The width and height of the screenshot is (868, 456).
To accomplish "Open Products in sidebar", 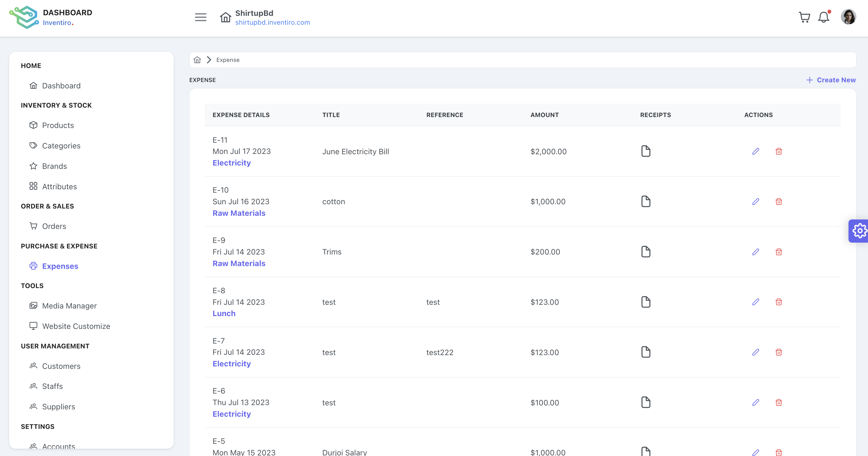I will [52, 125].
